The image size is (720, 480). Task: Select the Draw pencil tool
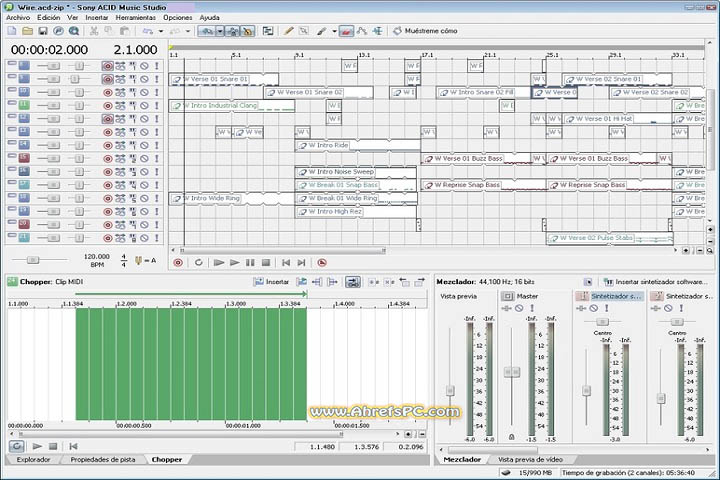pos(288,31)
